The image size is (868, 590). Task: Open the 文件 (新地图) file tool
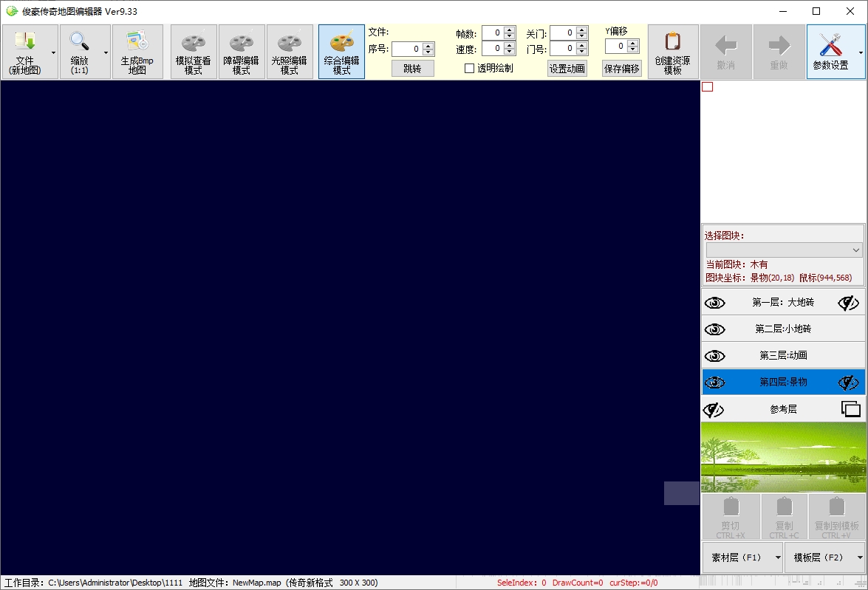click(x=25, y=52)
